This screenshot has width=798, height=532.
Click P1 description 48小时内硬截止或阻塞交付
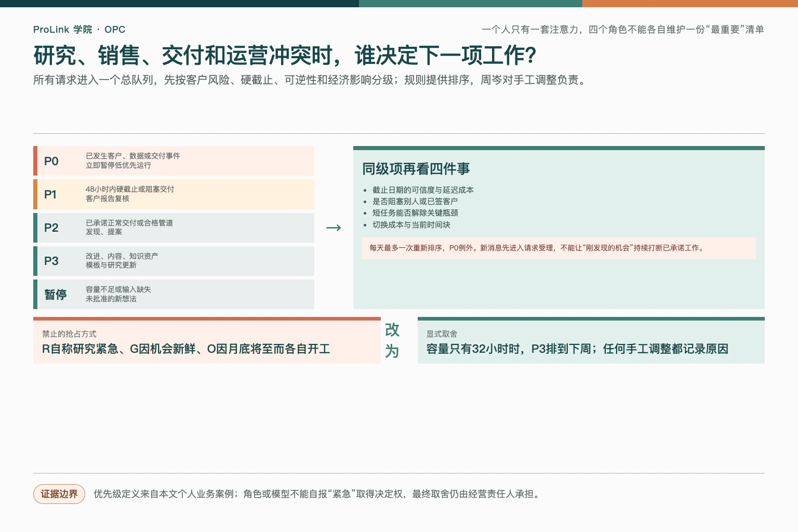(130, 189)
